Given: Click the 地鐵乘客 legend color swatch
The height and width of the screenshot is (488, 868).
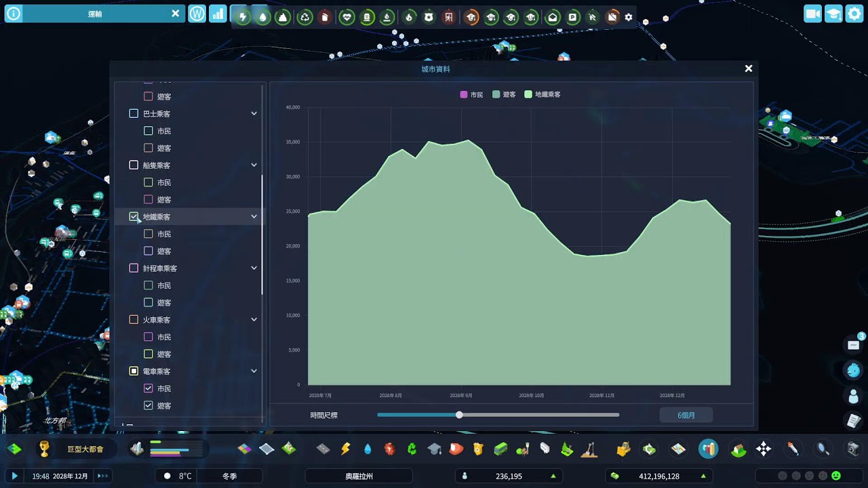Looking at the screenshot, I should click(528, 95).
